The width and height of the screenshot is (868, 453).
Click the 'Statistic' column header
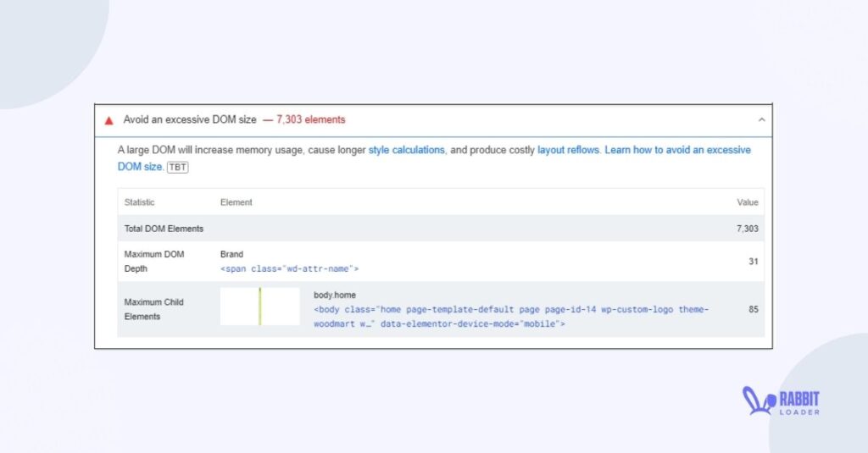(x=140, y=202)
